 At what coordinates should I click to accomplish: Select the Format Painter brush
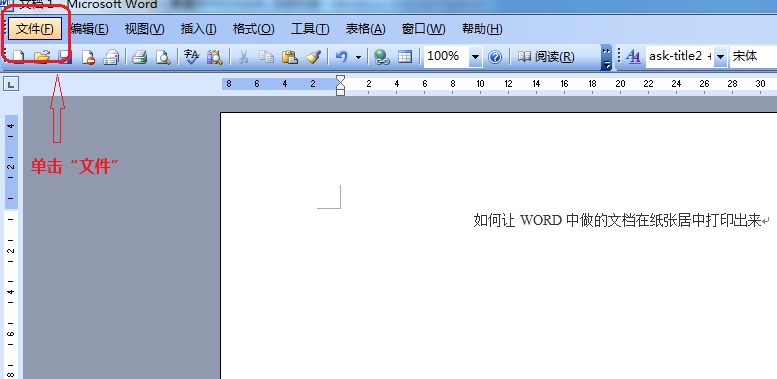[x=313, y=56]
